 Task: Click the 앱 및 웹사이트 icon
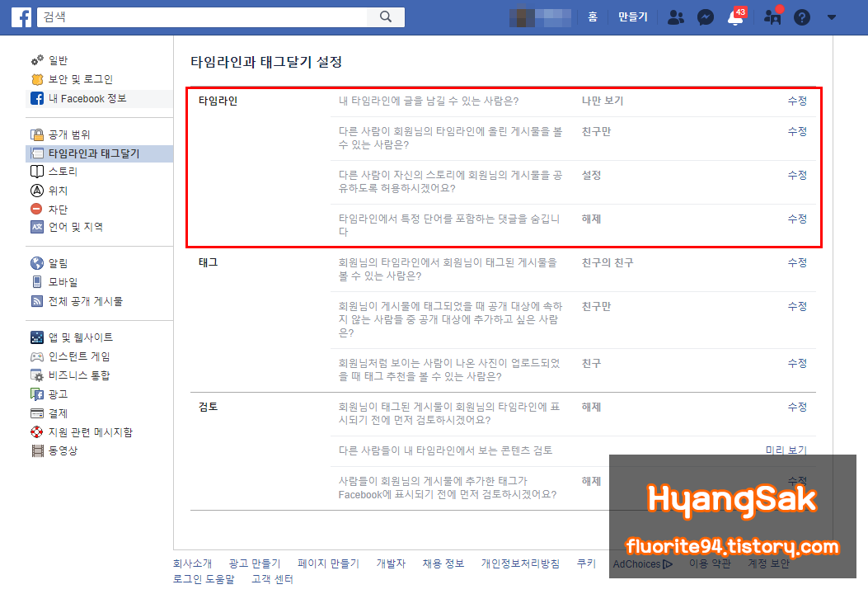click(x=37, y=337)
